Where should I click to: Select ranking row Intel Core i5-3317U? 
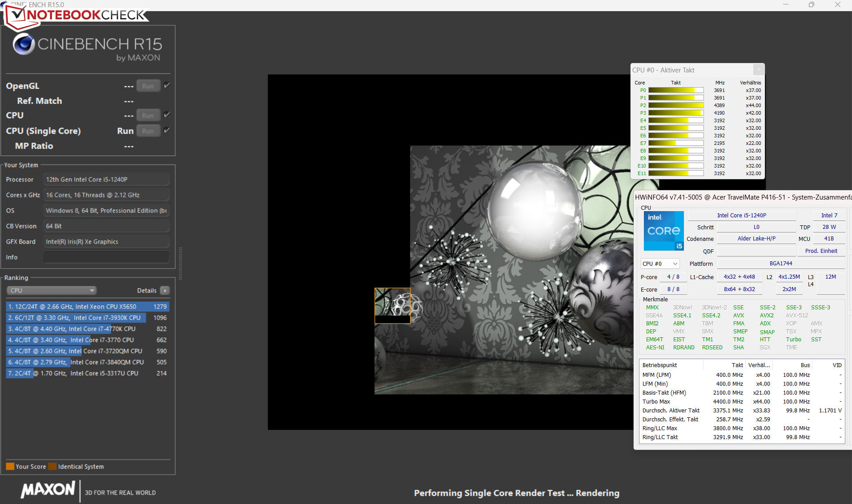click(x=87, y=373)
